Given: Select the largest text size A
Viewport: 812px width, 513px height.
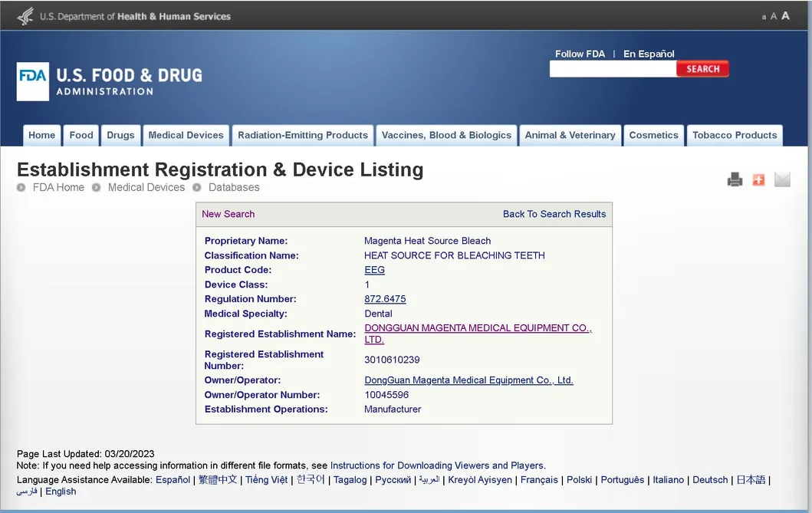Looking at the screenshot, I should [785, 16].
